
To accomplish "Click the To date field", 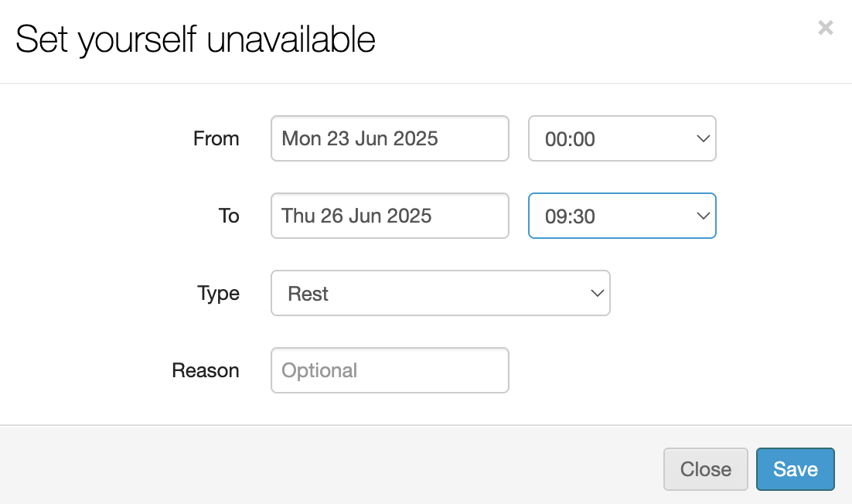I will pos(390,216).
